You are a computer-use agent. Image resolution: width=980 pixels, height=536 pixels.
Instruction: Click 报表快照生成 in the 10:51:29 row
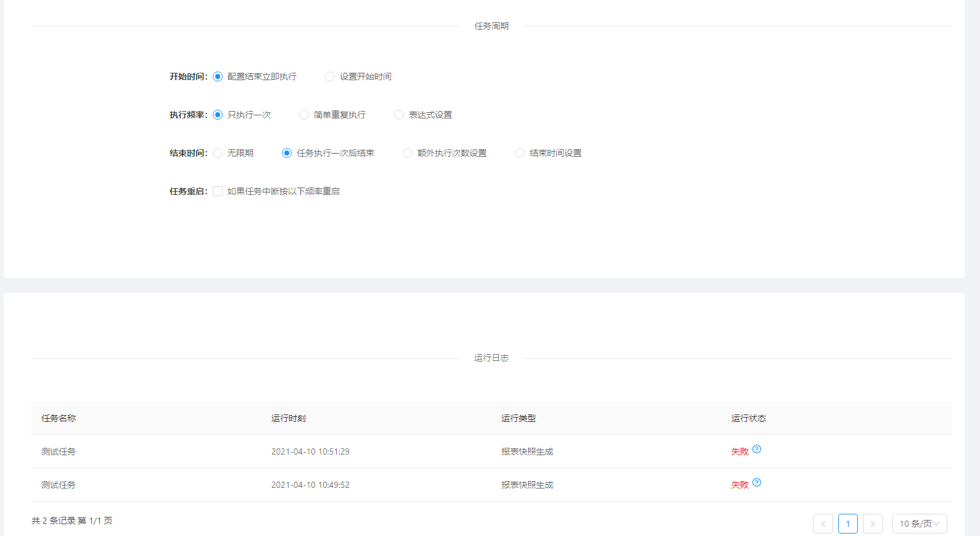pyautogui.click(x=527, y=451)
